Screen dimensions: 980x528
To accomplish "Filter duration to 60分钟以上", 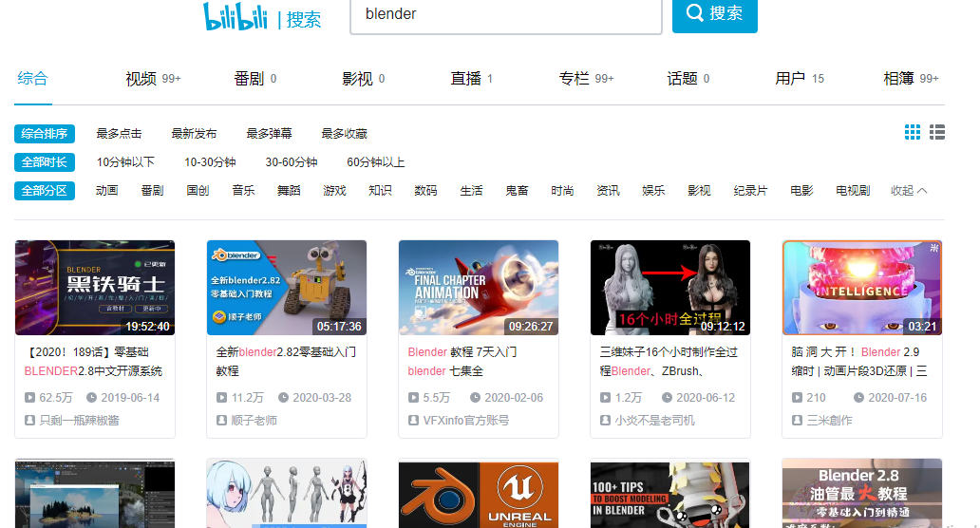I will click(376, 162).
